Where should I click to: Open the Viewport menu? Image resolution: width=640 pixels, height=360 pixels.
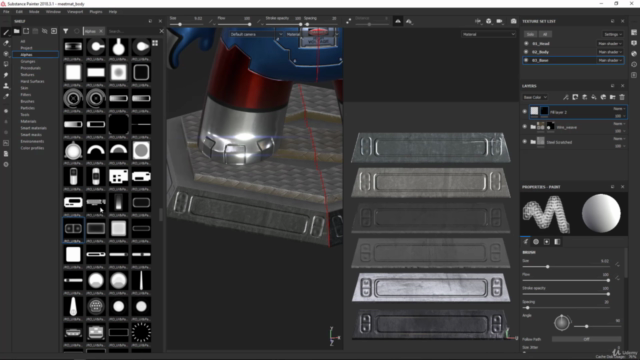pos(75,12)
